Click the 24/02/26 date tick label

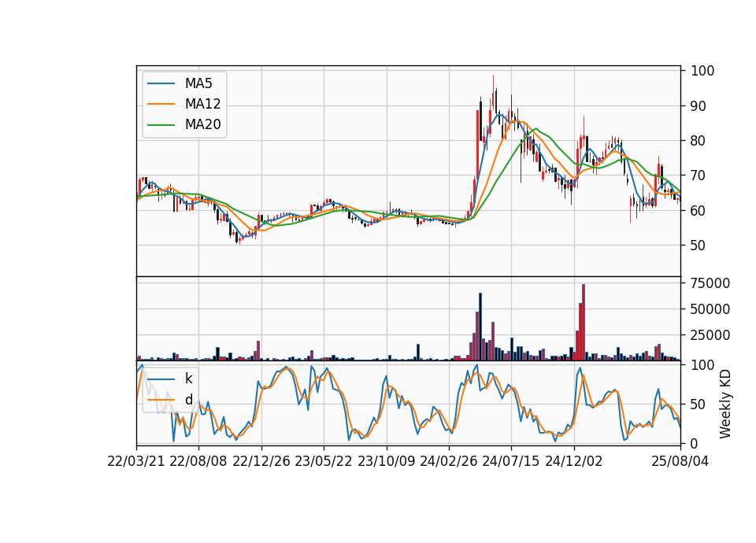coord(449,461)
